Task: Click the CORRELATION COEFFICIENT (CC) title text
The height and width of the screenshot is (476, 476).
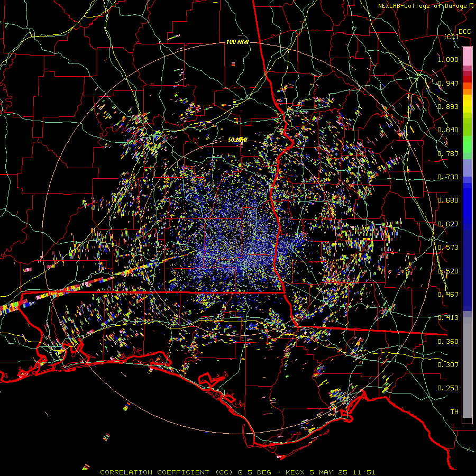Action: [x=167, y=472]
